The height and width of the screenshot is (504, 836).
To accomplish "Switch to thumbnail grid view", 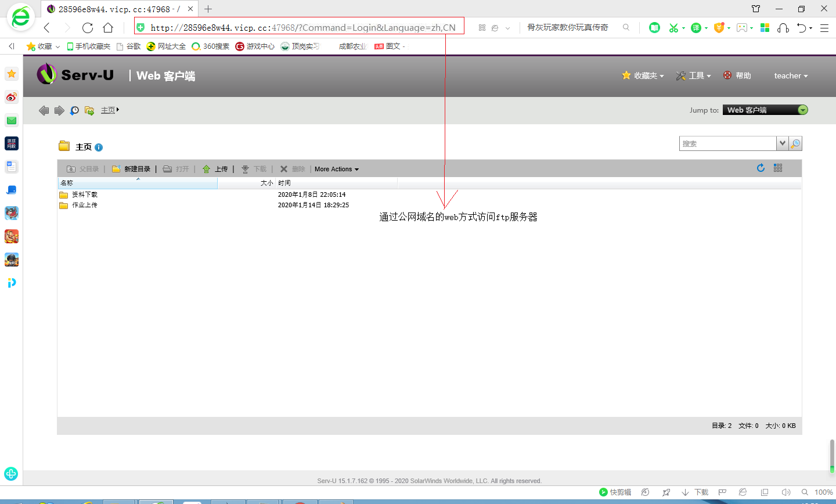I will click(x=778, y=168).
